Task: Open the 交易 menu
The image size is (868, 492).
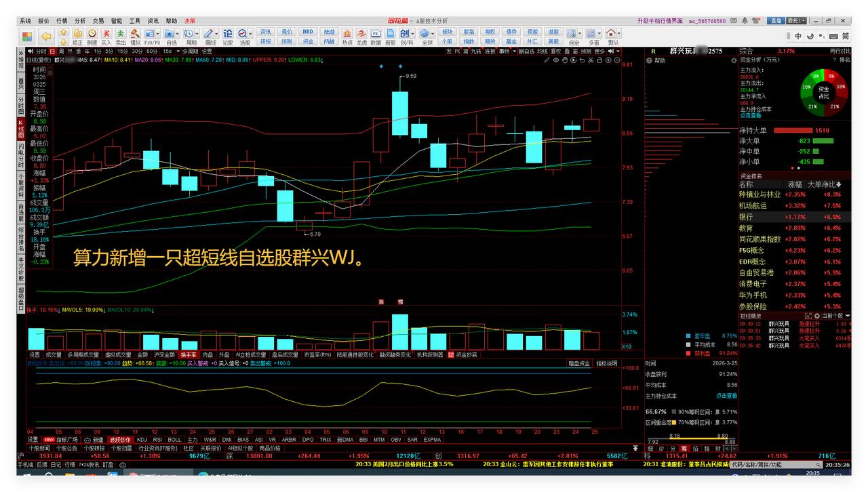Action: [98, 21]
